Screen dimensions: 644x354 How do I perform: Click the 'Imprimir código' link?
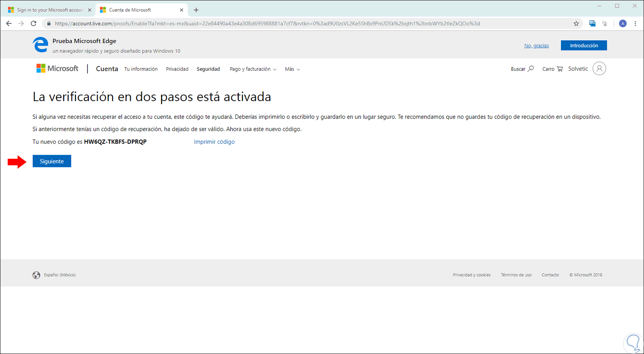pyautogui.click(x=214, y=142)
